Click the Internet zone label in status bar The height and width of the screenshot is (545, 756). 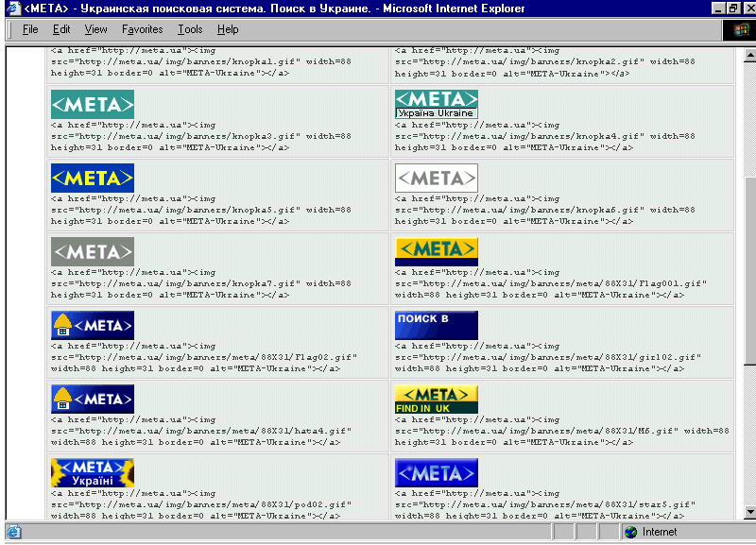(659, 532)
